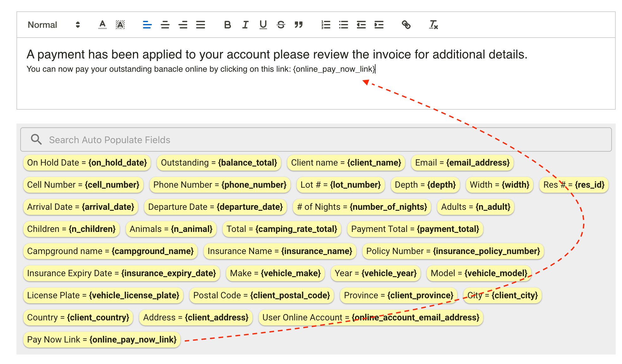Viewport: 622px width, 364px height.
Task: Open the Normal paragraph style dropdown
Action: pos(54,25)
